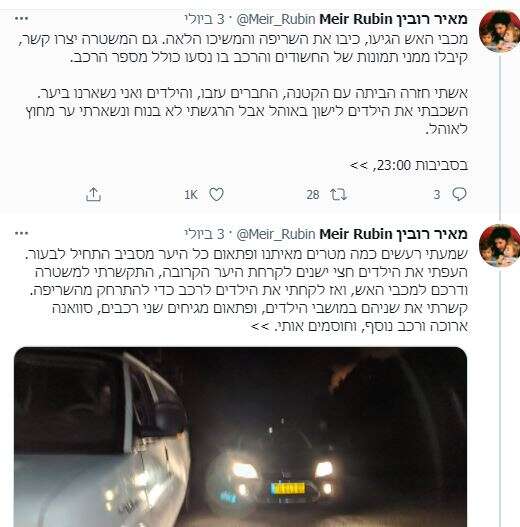Click the reply count 3
Viewport: 520px width, 527px height.
436,195
